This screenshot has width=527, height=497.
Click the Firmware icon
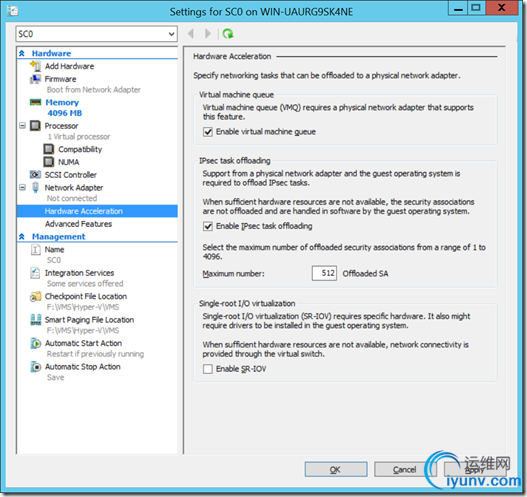pos(35,79)
